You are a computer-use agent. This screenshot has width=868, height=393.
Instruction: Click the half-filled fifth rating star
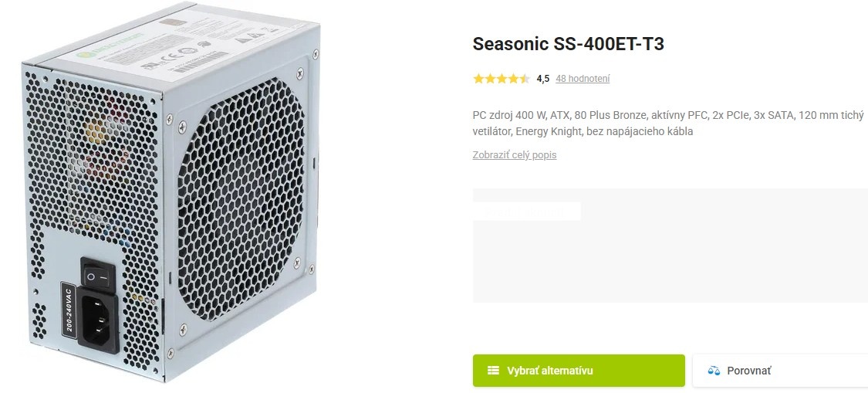point(525,79)
